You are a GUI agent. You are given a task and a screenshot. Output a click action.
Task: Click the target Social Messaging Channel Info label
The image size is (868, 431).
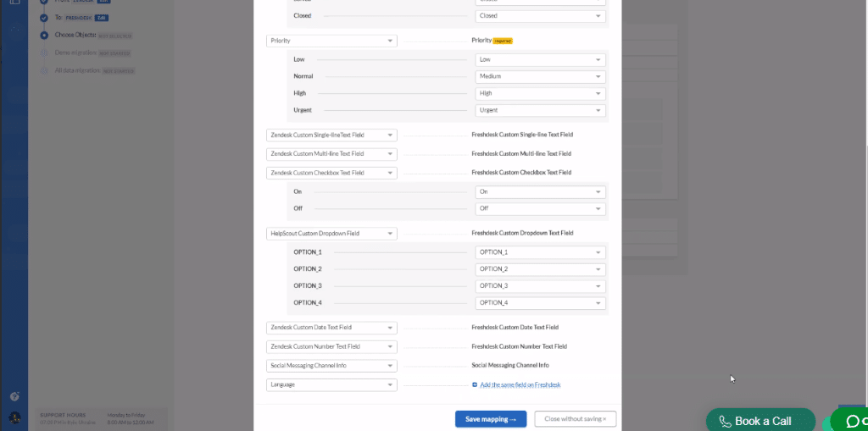[x=510, y=365]
